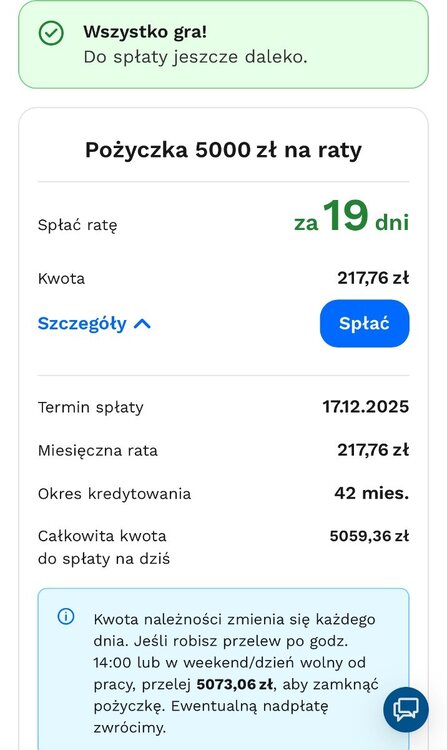447x750 pixels.
Task: Open the chat support bubble icon
Action: [x=406, y=710]
